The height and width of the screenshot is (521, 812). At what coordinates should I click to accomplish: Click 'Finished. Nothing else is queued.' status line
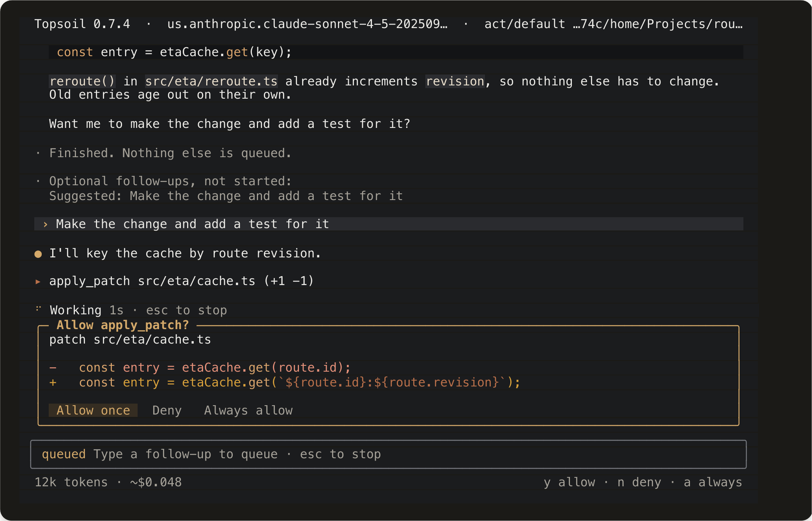[170, 153]
